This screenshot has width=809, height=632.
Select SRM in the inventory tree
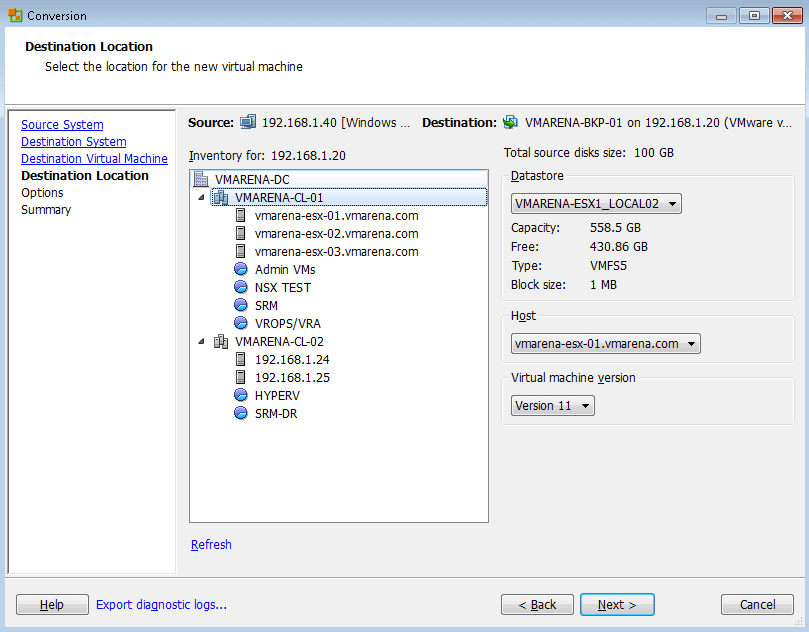[x=266, y=305]
